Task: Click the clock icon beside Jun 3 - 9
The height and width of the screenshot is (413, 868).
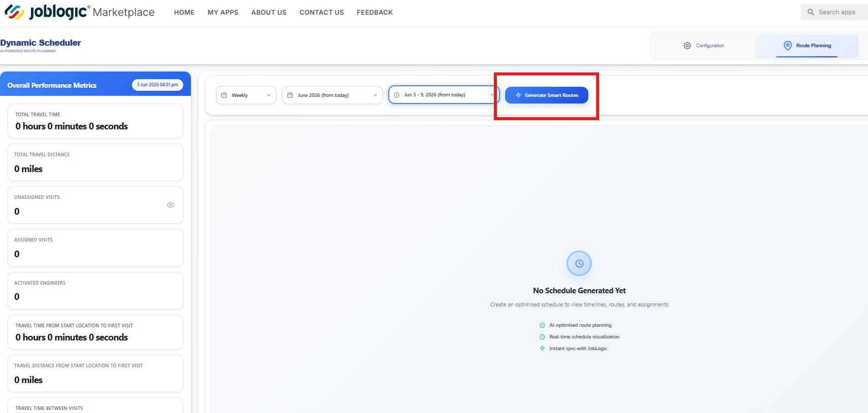Action: [396, 95]
